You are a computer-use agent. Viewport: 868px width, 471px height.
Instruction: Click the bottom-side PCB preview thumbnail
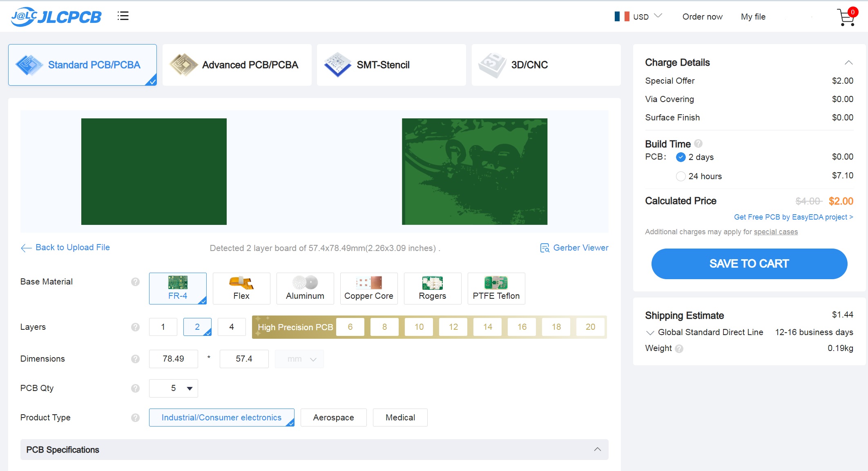point(474,171)
